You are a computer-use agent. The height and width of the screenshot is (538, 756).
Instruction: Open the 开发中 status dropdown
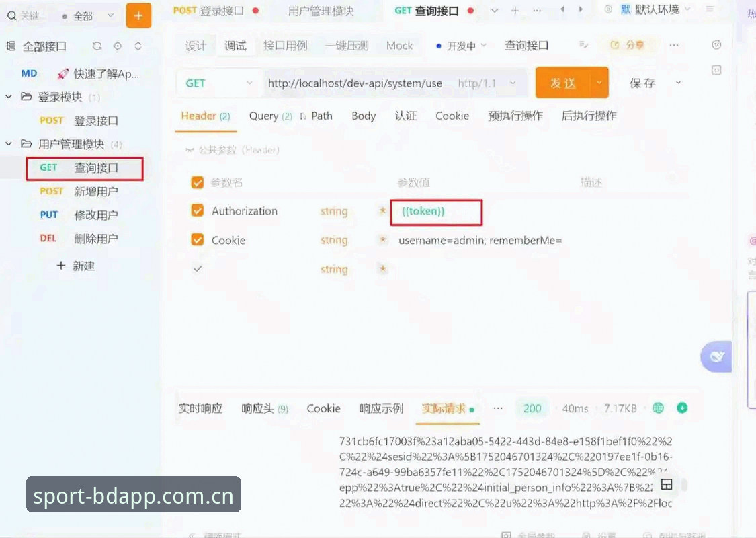[461, 46]
